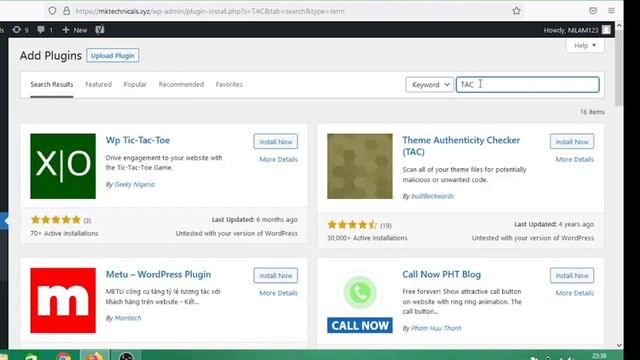Screen dimensions: 640x360
Task: Click the dark round taskbar app icon
Action: click(x=126, y=356)
